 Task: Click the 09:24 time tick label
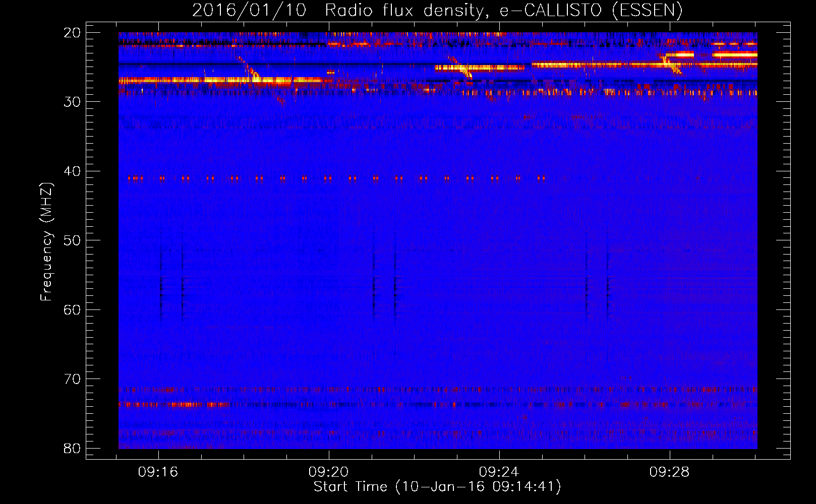(499, 472)
